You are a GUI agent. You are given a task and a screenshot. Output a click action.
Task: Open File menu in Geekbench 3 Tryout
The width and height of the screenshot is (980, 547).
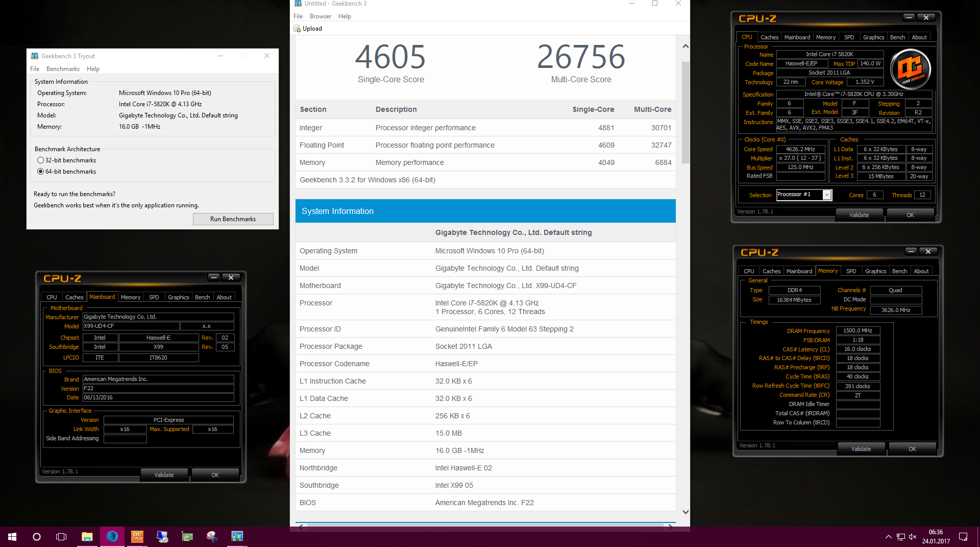tap(35, 69)
